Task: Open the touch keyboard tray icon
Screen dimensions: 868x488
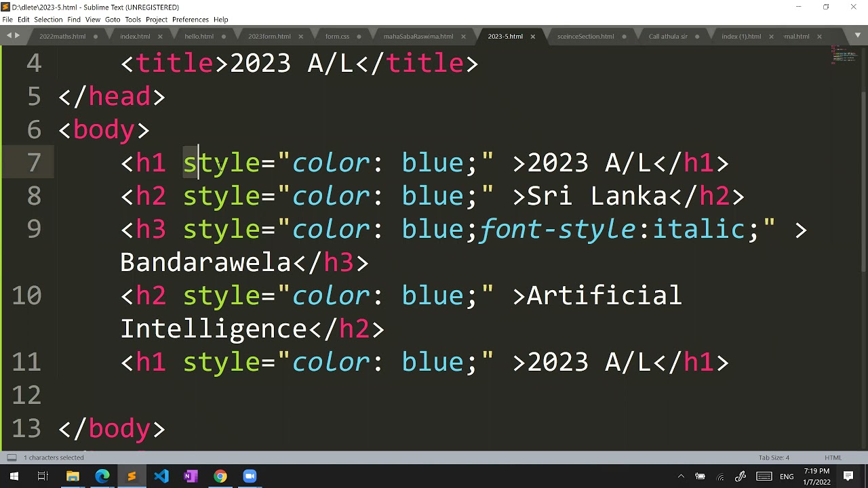Action: [764, 476]
